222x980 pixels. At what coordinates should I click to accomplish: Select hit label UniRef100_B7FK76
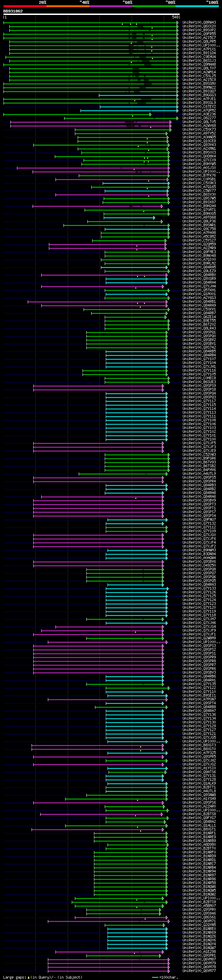tap(199, 175)
